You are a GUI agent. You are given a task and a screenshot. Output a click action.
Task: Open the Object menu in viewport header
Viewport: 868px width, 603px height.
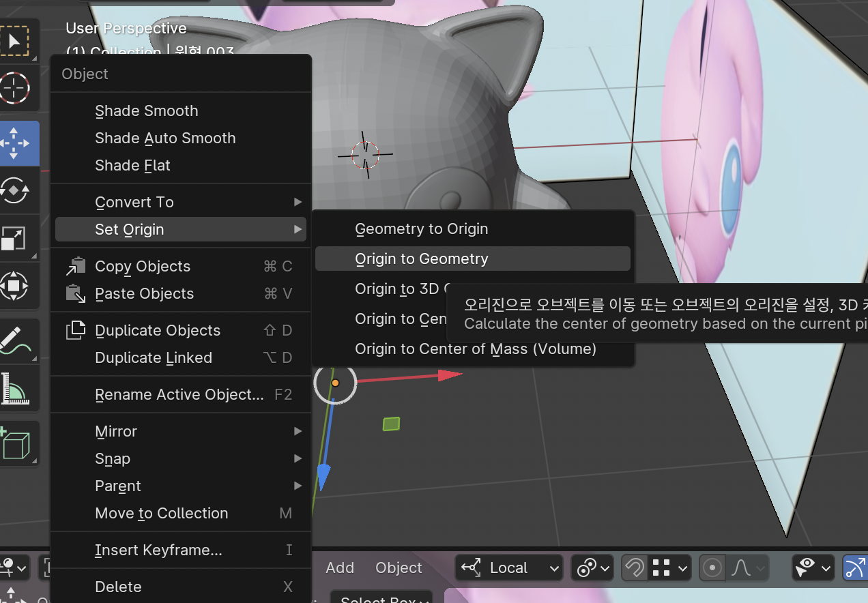coord(399,568)
